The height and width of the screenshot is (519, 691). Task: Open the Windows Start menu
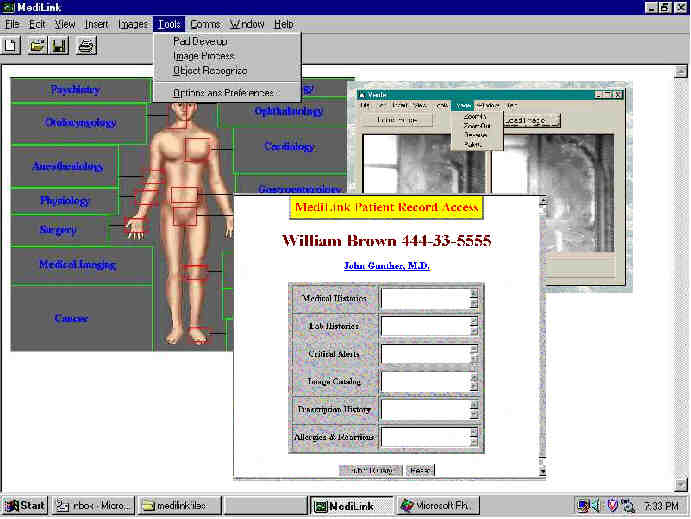tap(25, 505)
